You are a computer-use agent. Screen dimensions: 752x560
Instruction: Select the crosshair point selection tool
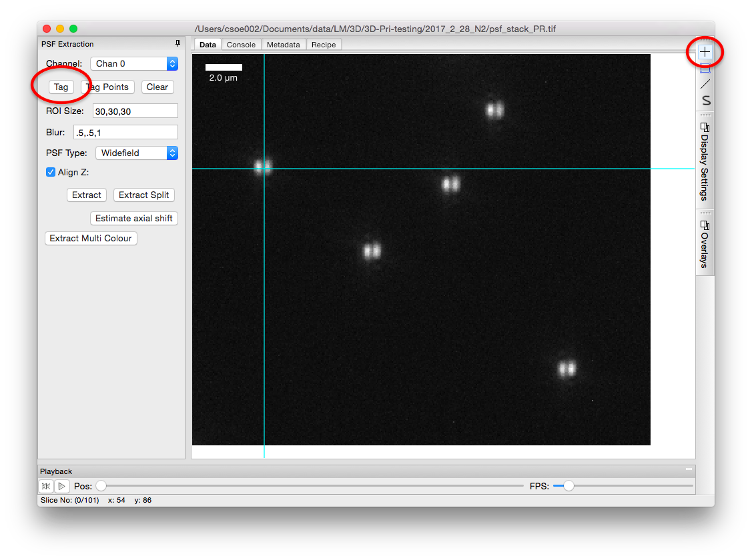[705, 51]
